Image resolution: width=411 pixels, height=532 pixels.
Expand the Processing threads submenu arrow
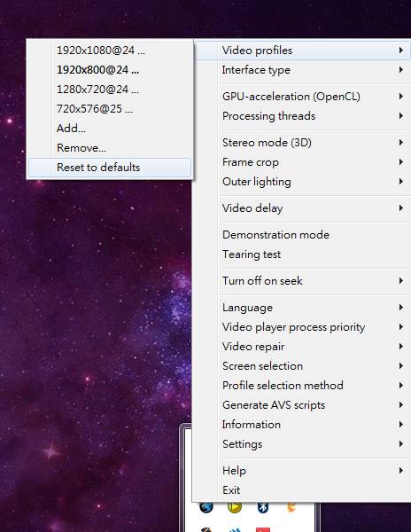click(401, 116)
